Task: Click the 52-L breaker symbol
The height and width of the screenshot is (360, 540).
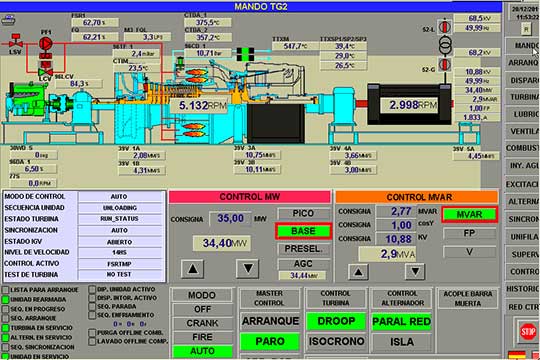Action: (445, 26)
